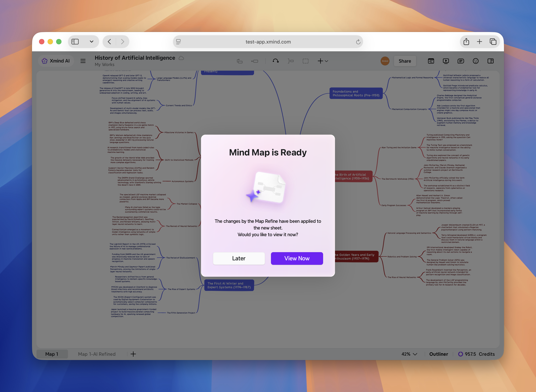Select The Dartmouth Workshop (1956) subtopic

(x=397, y=179)
